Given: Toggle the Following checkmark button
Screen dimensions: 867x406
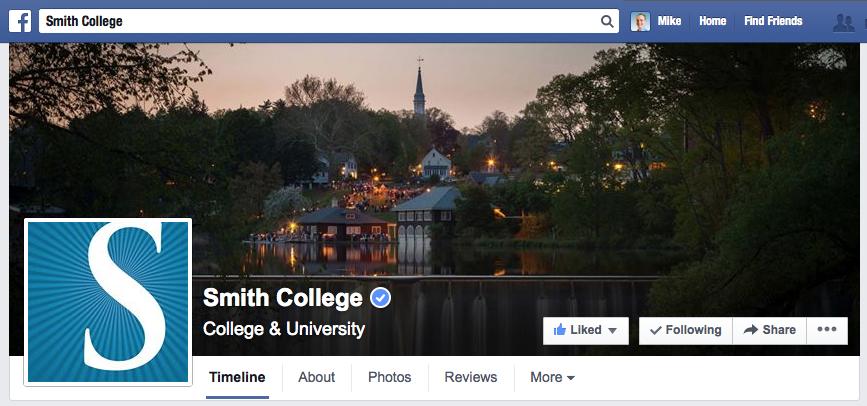Looking at the screenshot, I should click(686, 330).
